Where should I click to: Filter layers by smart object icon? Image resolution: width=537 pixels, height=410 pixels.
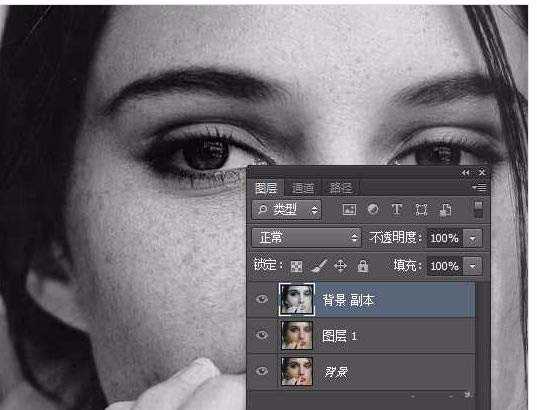coord(445,210)
